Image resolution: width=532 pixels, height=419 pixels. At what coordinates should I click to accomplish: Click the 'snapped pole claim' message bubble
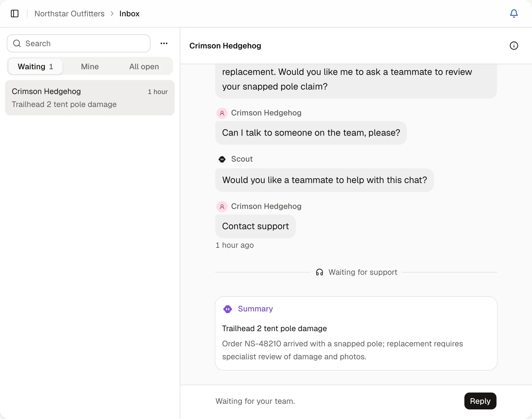[356, 81]
